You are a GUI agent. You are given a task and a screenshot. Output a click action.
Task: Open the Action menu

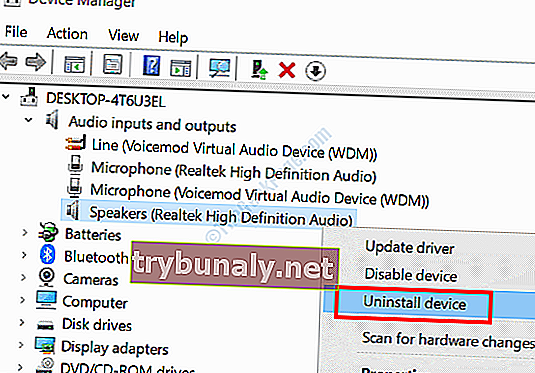pos(67,34)
